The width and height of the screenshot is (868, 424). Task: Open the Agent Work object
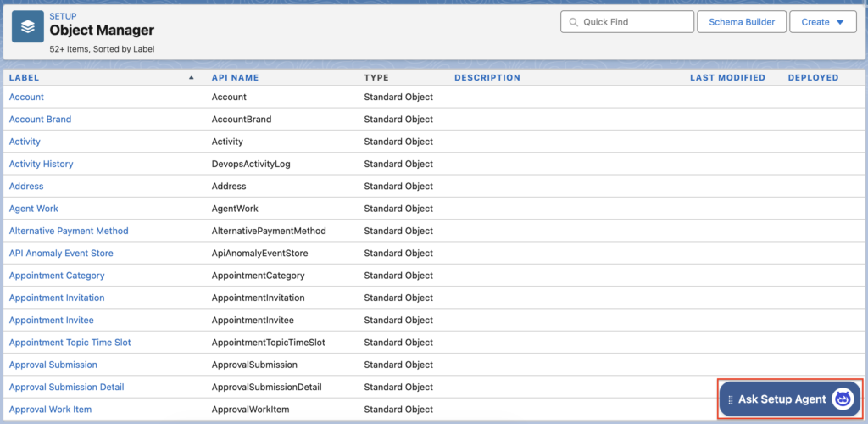click(34, 209)
